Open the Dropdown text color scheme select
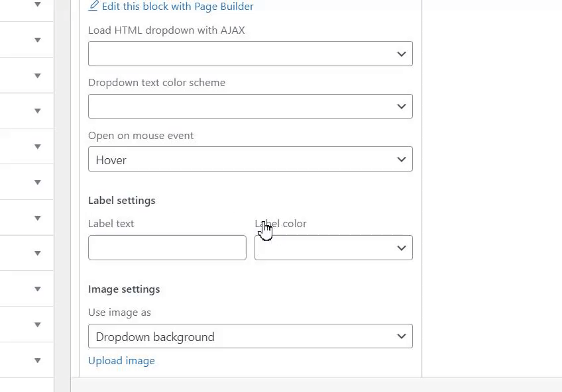Image resolution: width=562 pixels, height=392 pixels. (x=250, y=107)
